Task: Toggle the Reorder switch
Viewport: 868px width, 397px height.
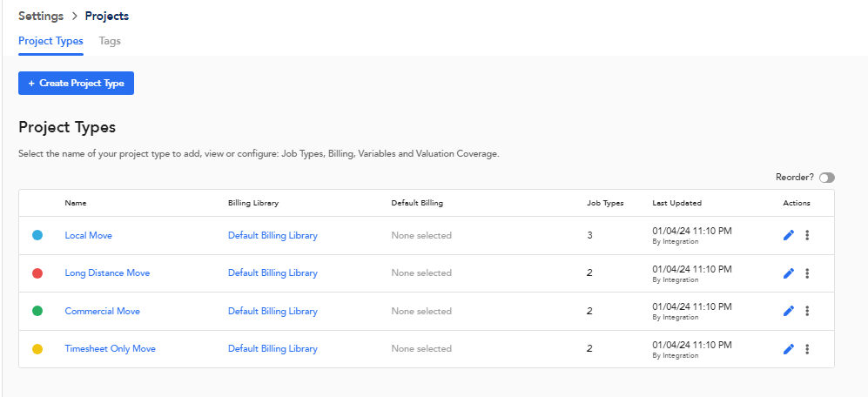Action: tap(827, 178)
